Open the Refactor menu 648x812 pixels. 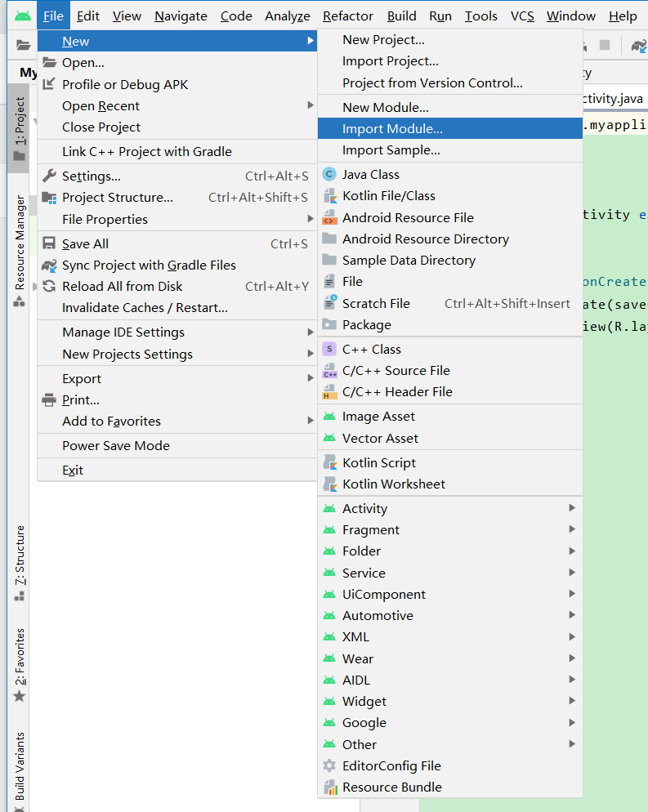pyautogui.click(x=348, y=16)
